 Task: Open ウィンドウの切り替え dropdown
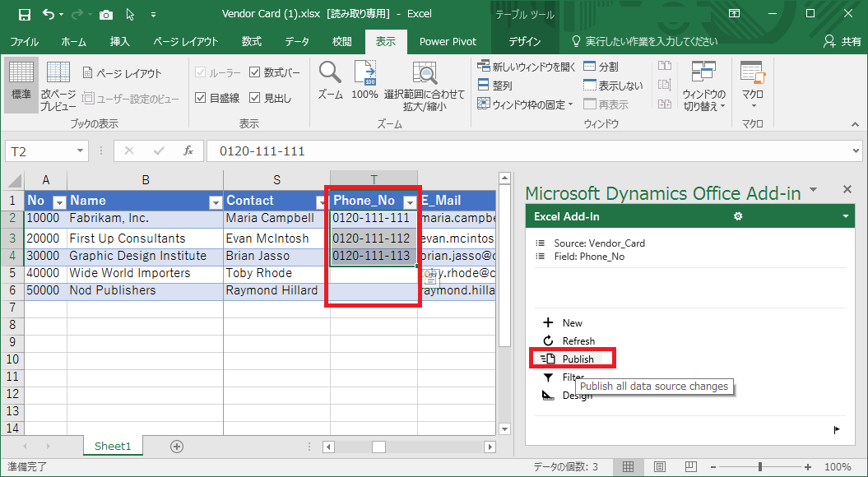pyautogui.click(x=703, y=86)
